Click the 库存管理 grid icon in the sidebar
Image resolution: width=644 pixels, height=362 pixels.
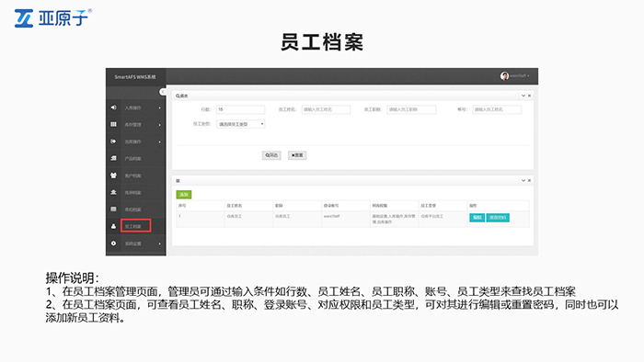point(113,124)
